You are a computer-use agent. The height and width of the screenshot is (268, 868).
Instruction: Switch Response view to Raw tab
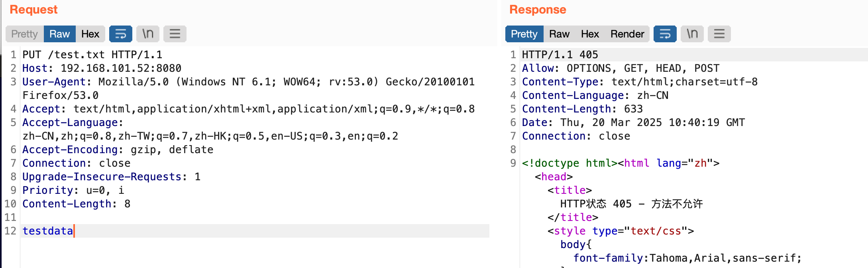click(x=559, y=34)
